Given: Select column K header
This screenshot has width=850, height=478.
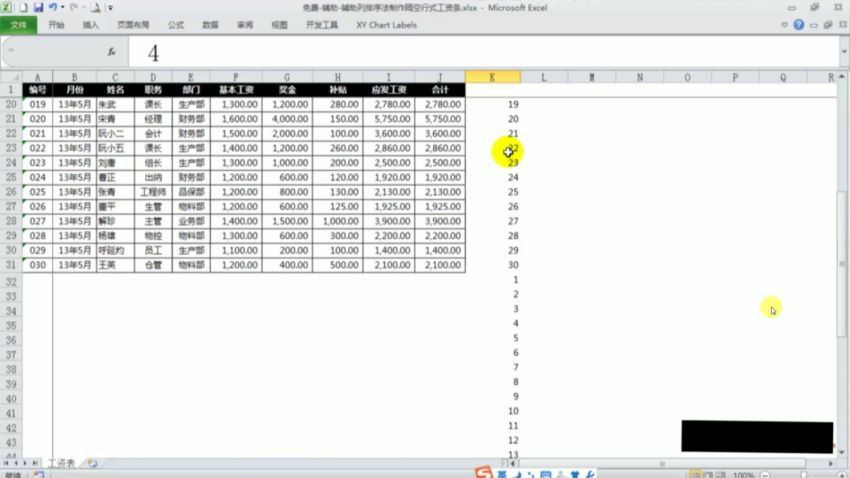Looking at the screenshot, I should [x=492, y=77].
